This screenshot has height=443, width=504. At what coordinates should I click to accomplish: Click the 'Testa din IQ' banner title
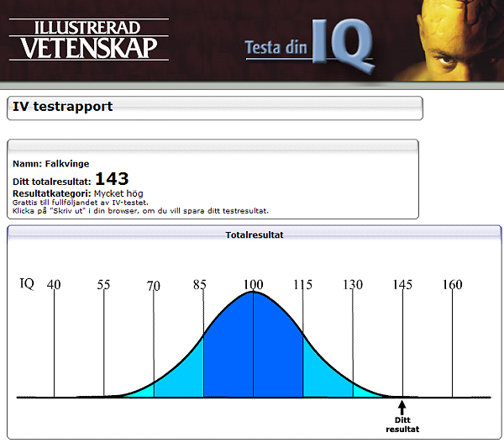pos(309,46)
